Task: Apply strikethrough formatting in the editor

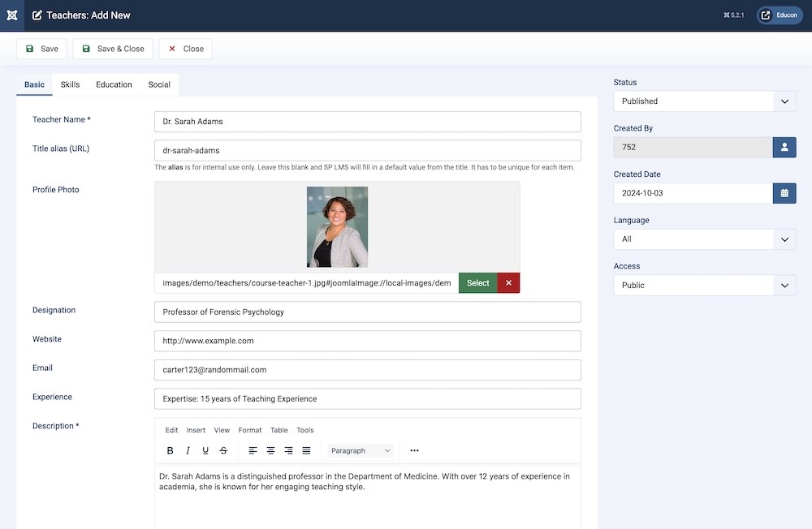Action: pos(223,450)
